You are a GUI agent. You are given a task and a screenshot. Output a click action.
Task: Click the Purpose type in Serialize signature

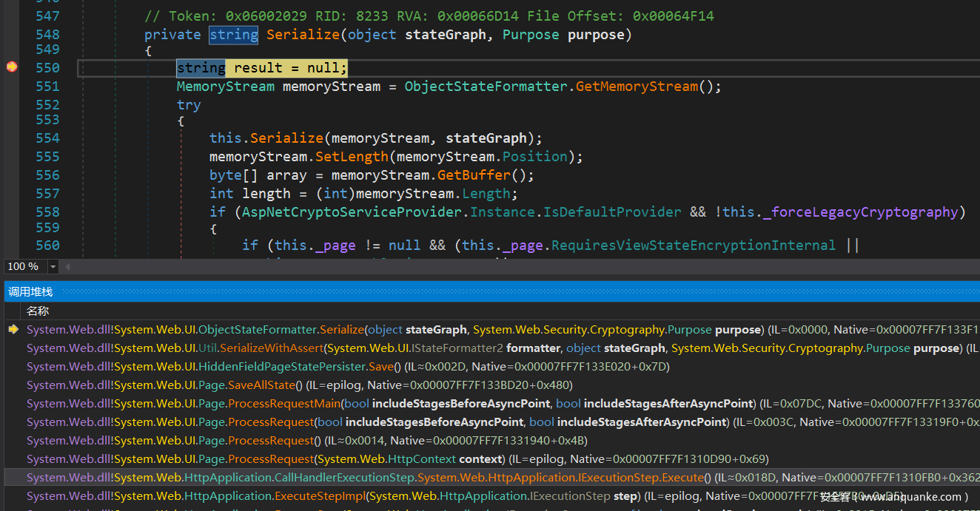[530, 35]
